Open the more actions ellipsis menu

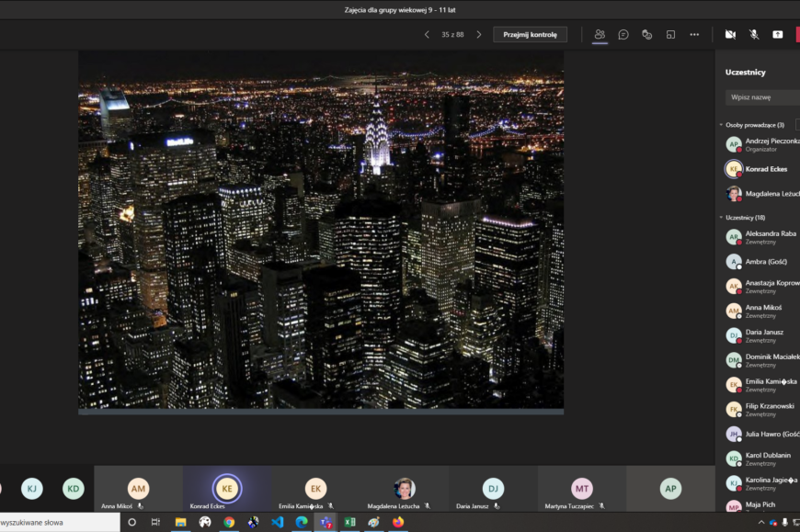(x=694, y=35)
